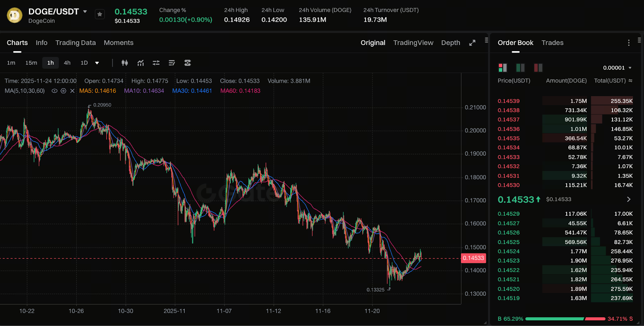Click the buy/sell ratio bar
This screenshot has width=644, height=326.
(565, 319)
